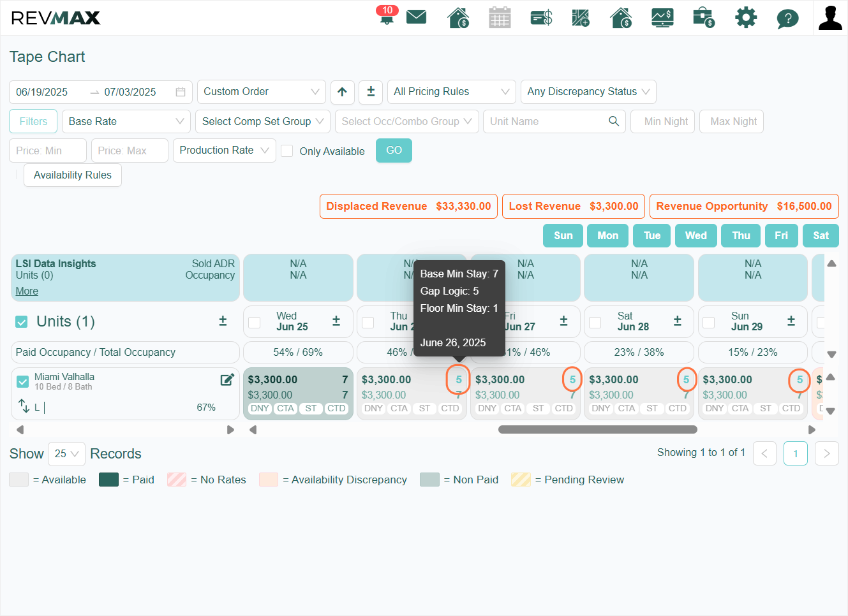
Task: Check the Sat Jun 28 checkbox
Action: [x=595, y=323]
